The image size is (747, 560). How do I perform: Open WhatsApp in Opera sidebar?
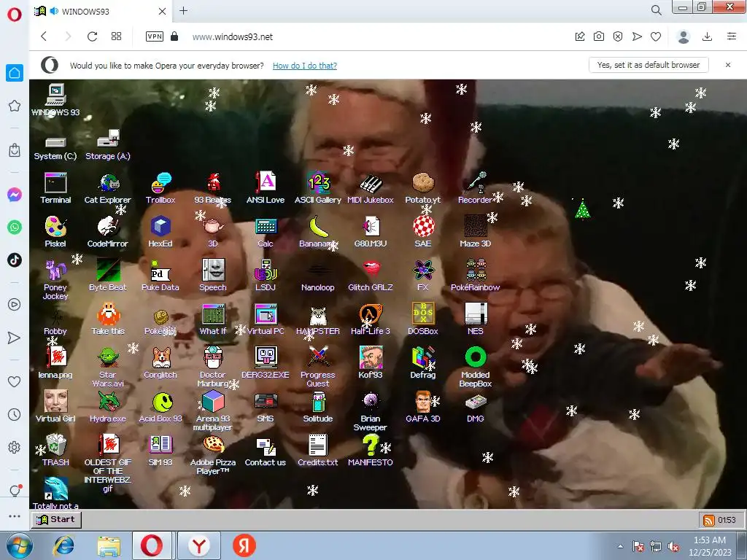(x=15, y=227)
